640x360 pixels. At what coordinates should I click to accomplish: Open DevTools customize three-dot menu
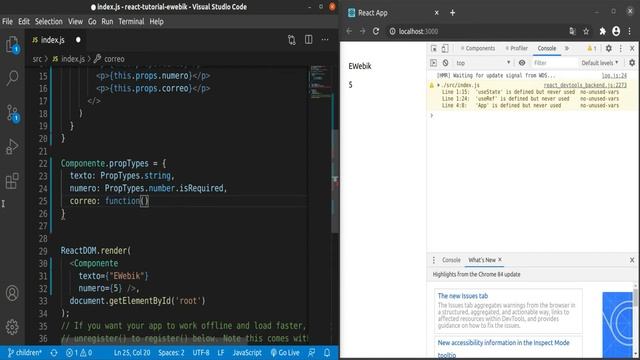coord(621,48)
